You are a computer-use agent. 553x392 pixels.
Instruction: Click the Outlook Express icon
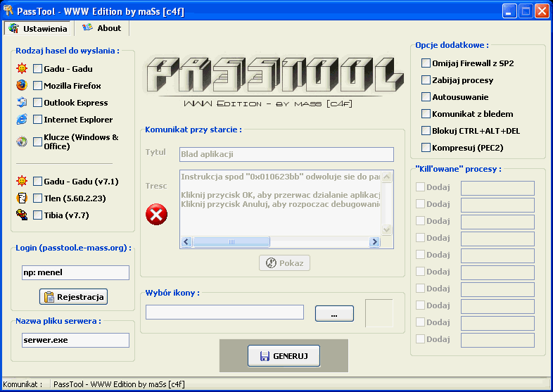(x=22, y=103)
